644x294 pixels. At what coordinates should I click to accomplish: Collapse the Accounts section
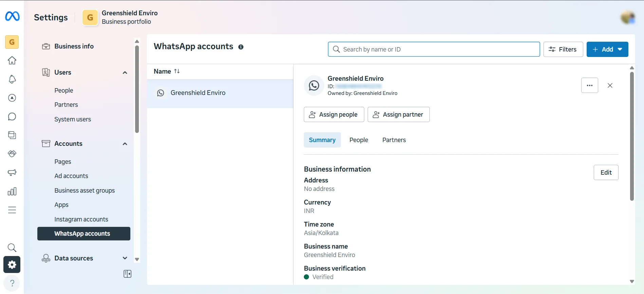125,144
